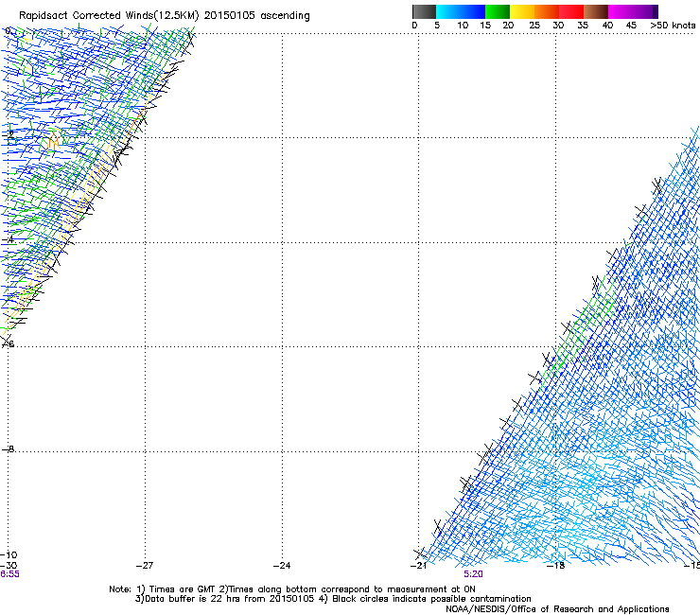Click the legend label '25'

coord(534,26)
